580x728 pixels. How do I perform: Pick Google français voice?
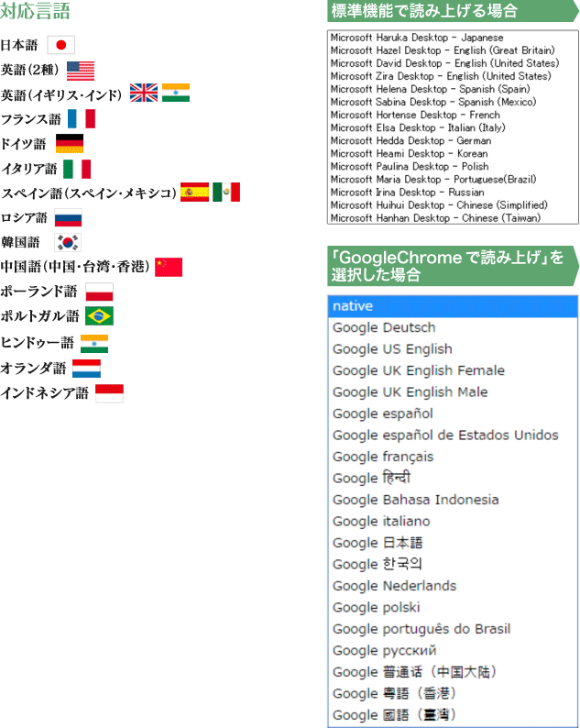(453, 457)
